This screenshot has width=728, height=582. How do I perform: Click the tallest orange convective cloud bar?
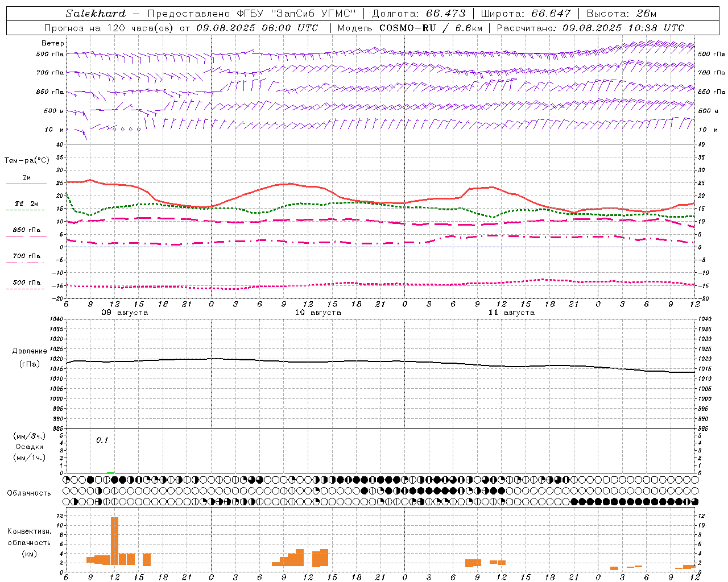click(114, 541)
